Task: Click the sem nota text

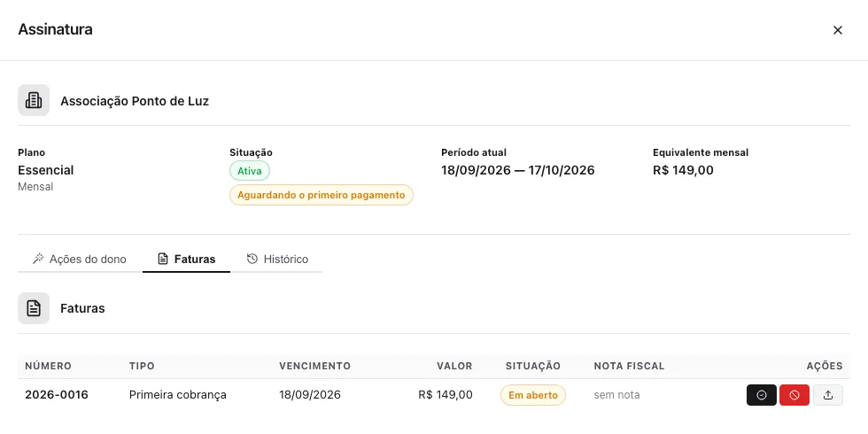Action: pyautogui.click(x=616, y=395)
